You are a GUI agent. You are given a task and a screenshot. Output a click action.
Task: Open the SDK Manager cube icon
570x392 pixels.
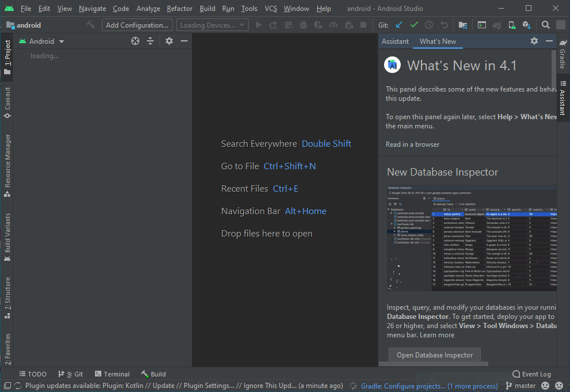coord(527,25)
